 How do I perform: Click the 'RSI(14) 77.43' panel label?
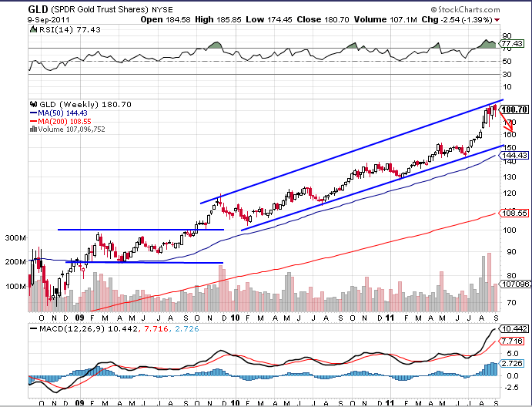(70, 29)
